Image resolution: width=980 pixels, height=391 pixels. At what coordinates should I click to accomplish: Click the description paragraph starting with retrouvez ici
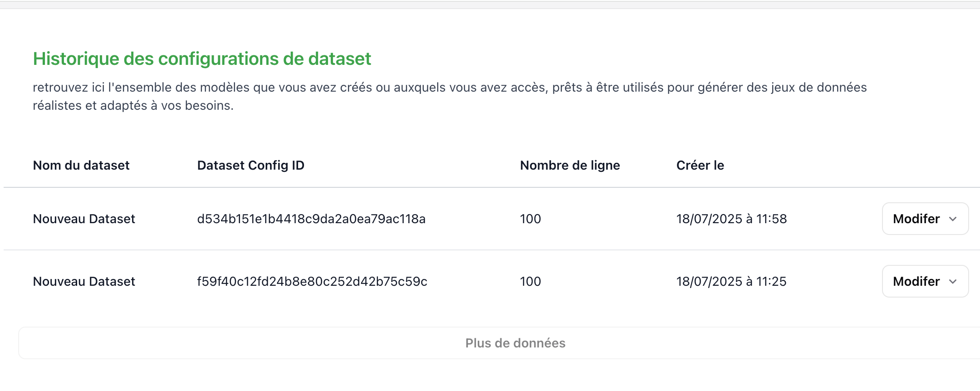click(450, 96)
